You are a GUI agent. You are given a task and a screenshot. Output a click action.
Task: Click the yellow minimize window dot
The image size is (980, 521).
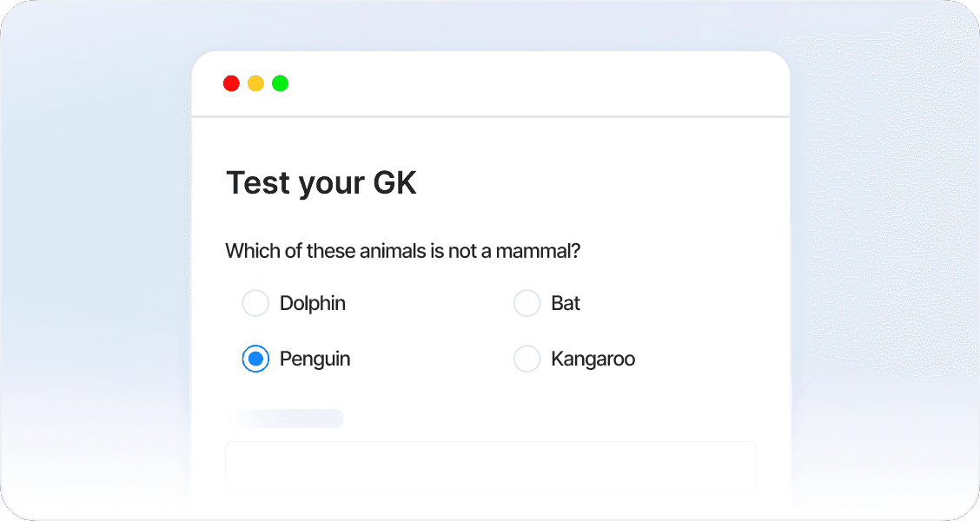coord(255,83)
